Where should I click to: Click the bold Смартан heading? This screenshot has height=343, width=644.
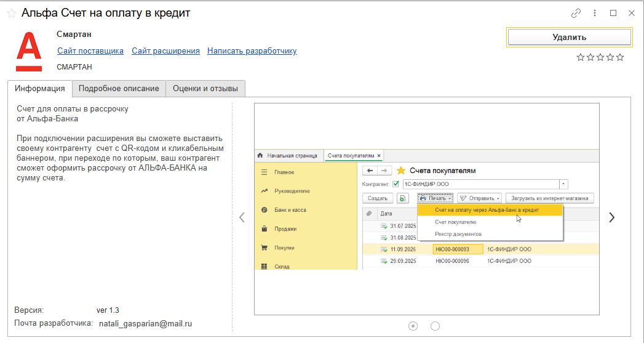[74, 34]
